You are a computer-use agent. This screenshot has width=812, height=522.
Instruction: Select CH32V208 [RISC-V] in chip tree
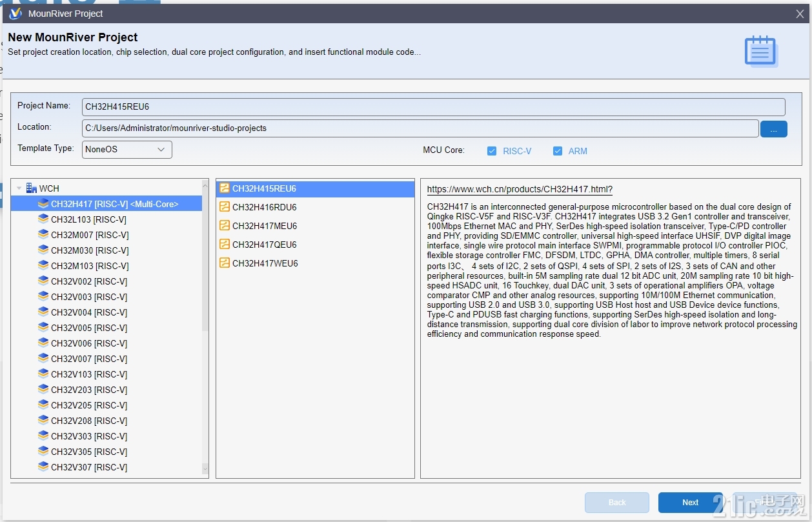(x=89, y=421)
